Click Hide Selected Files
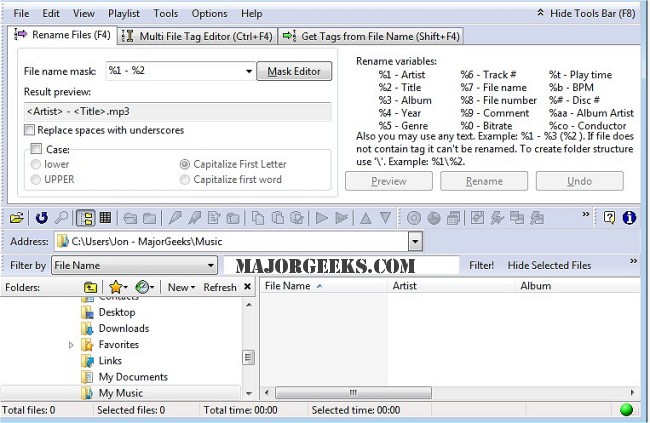Image resolution: width=650 pixels, height=423 pixels. click(549, 265)
